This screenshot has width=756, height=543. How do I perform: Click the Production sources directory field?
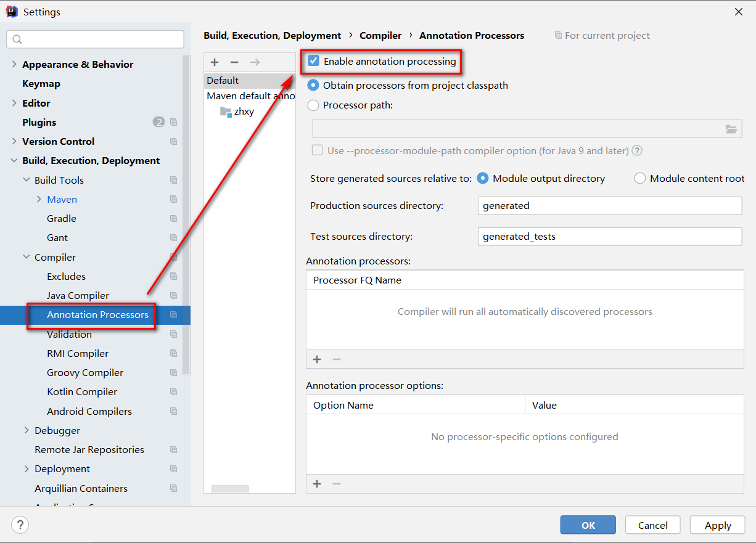[610, 206]
